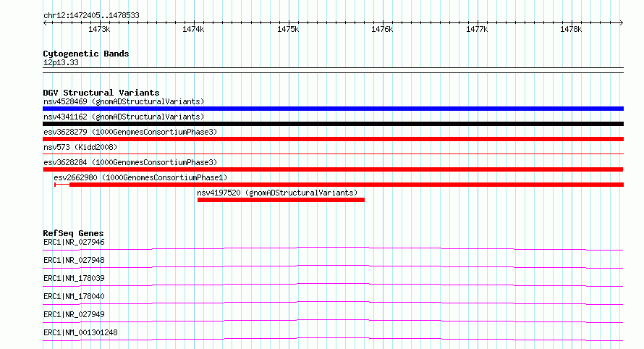Image resolution: width=644 pixels, height=349 pixels.
Task: Click the nsv573 (Kidd2008) label
Action: pyautogui.click(x=80, y=147)
